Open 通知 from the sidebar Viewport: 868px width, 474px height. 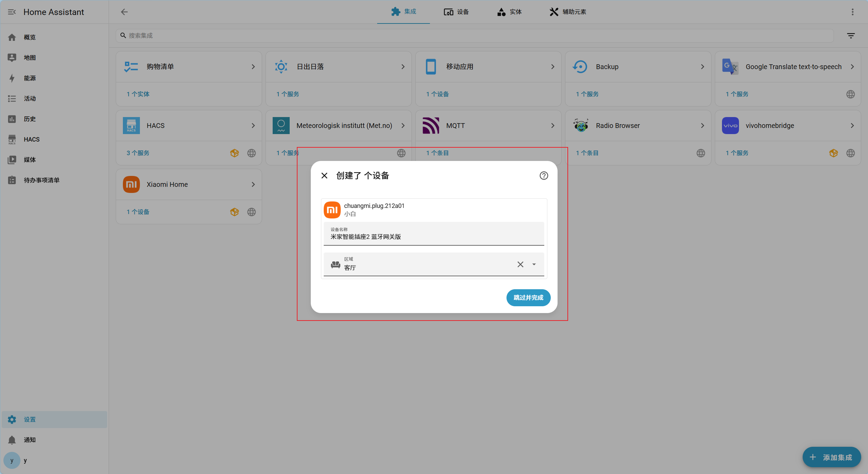point(29,440)
